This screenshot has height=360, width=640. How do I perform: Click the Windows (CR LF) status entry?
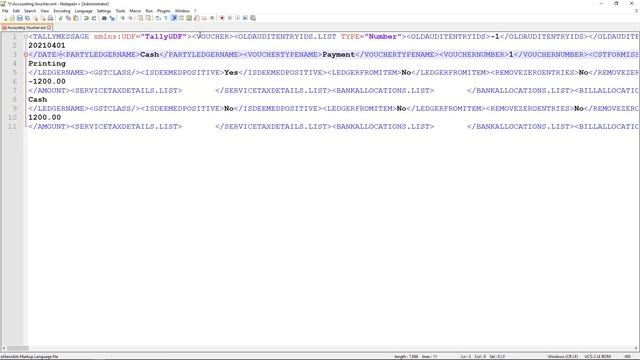(x=562, y=356)
